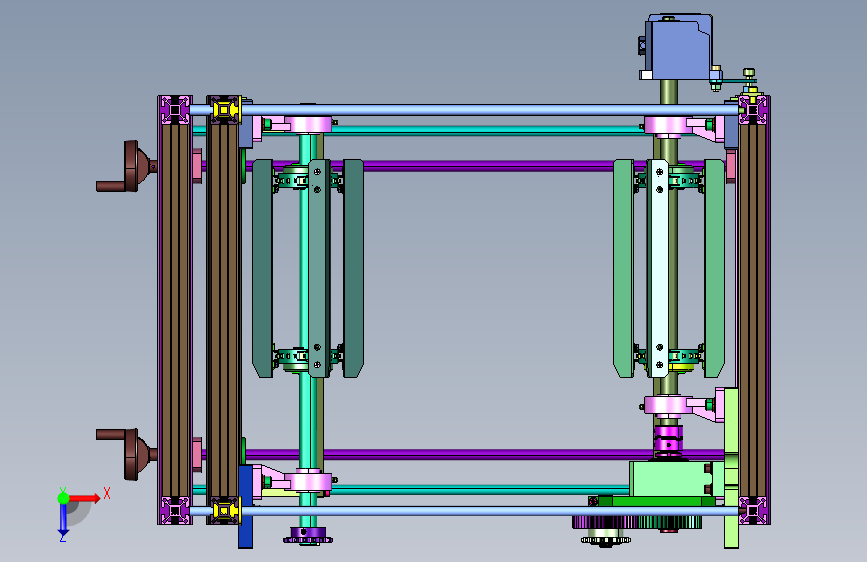Select the light green gearbox block
Viewport: 867px width, 562px height.
pyautogui.click(x=671, y=479)
